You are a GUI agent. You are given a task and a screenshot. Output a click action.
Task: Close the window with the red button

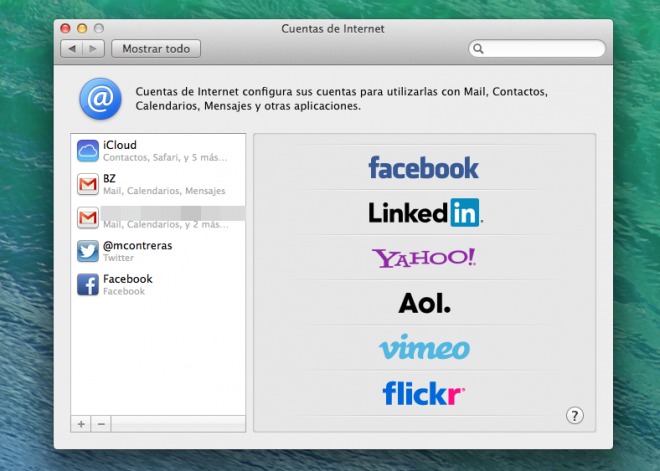coord(65,28)
